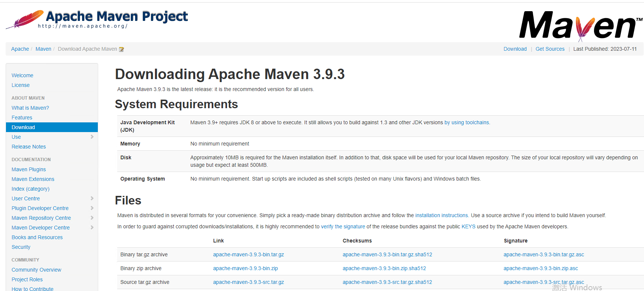The width and height of the screenshot is (644, 291).
Task: Open Maven Plugins documentation
Action: (x=29, y=169)
